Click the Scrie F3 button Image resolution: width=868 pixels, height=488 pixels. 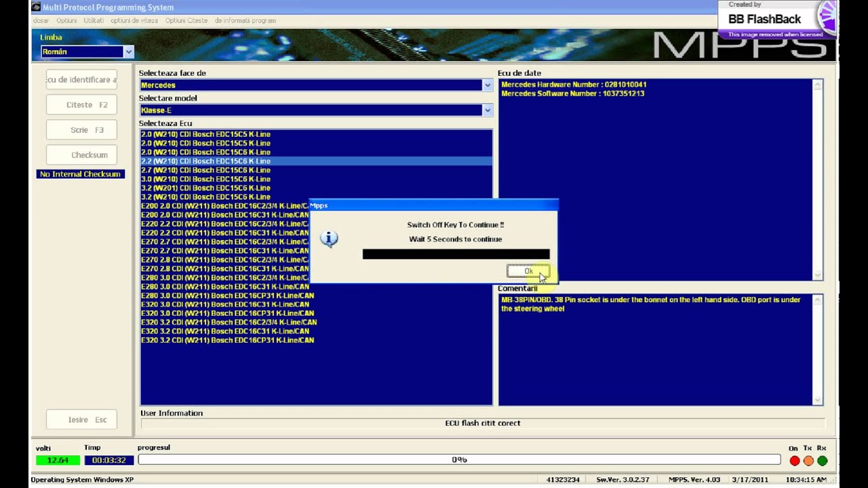coord(81,130)
